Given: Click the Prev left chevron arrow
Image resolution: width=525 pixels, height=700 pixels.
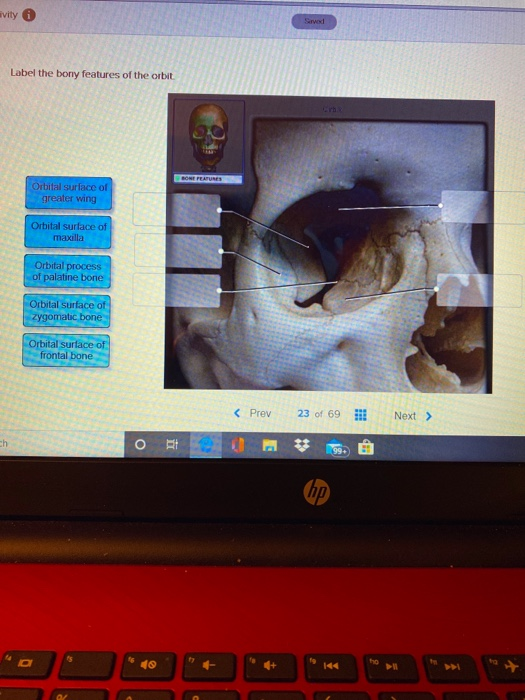Looking at the screenshot, I should [x=237, y=413].
